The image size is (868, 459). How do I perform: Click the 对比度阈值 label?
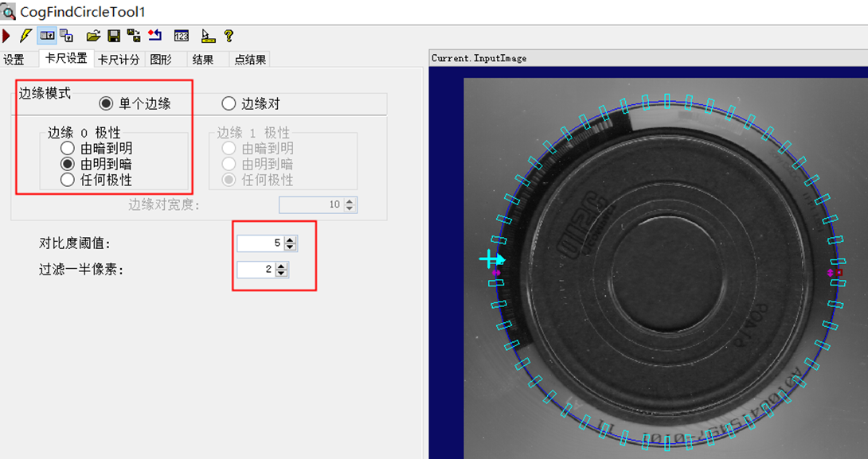pos(76,243)
